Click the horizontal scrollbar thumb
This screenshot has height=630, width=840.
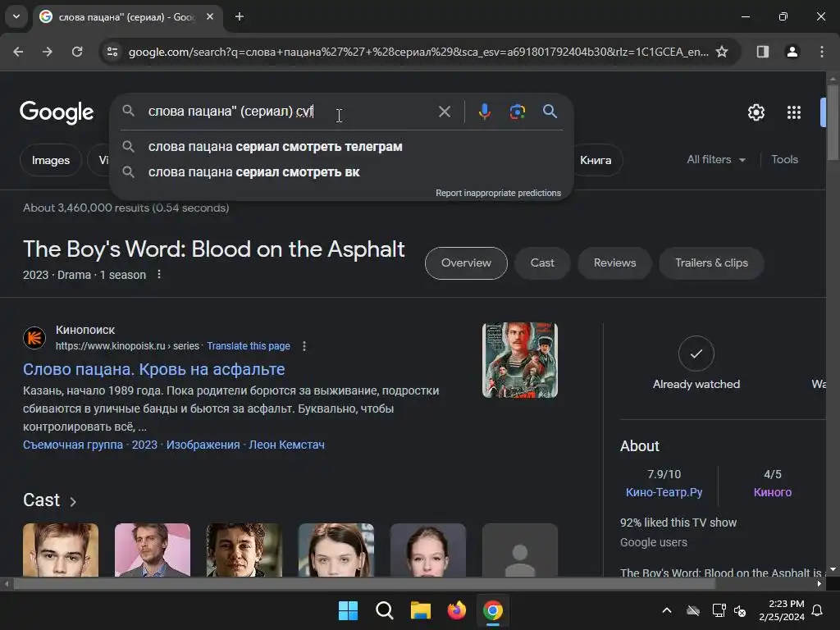click(x=364, y=584)
